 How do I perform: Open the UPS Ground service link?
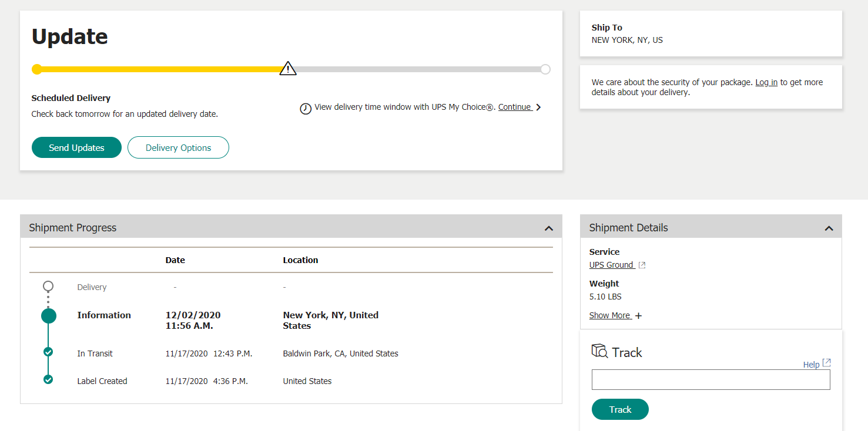[611, 265]
